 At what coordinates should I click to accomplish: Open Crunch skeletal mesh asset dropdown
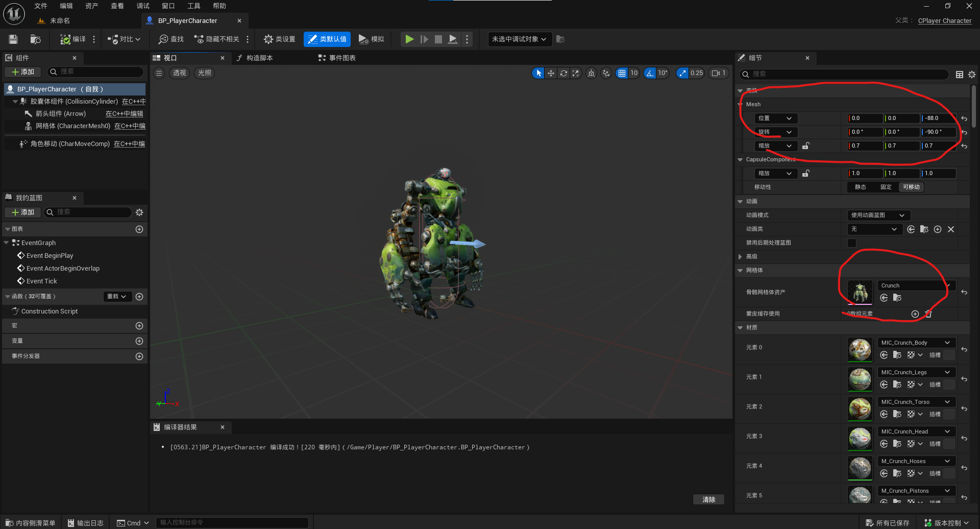(x=916, y=286)
